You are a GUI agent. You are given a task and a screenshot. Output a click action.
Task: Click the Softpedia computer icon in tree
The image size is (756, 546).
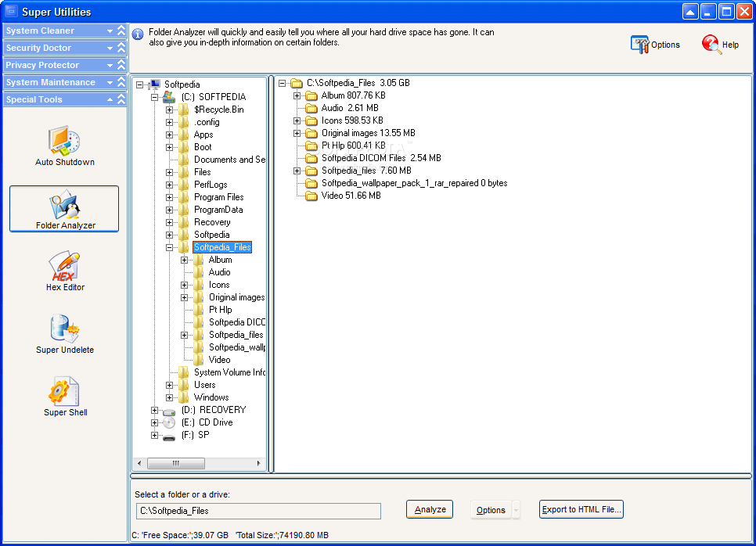[154, 84]
